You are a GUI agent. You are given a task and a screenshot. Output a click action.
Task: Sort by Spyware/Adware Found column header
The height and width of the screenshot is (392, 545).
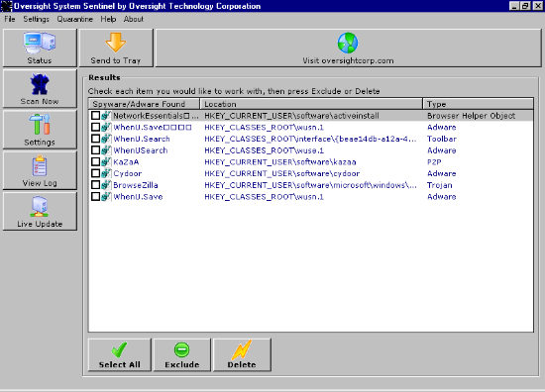pyautogui.click(x=145, y=104)
